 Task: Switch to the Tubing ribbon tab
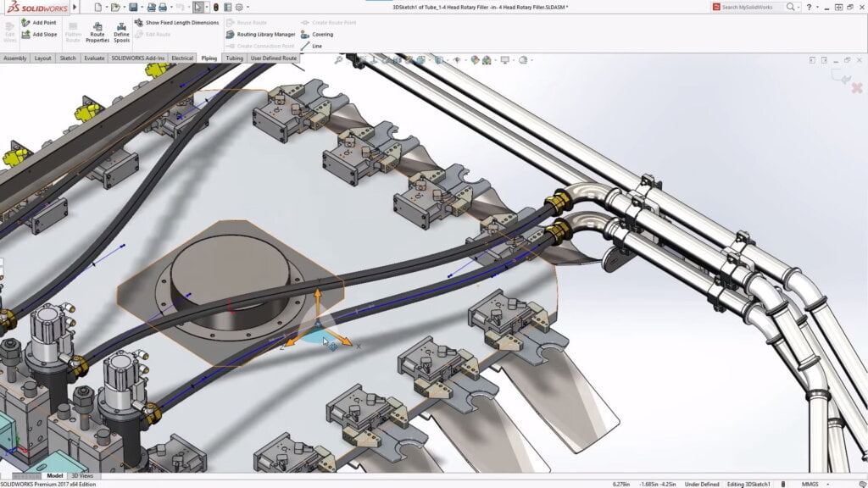click(235, 58)
